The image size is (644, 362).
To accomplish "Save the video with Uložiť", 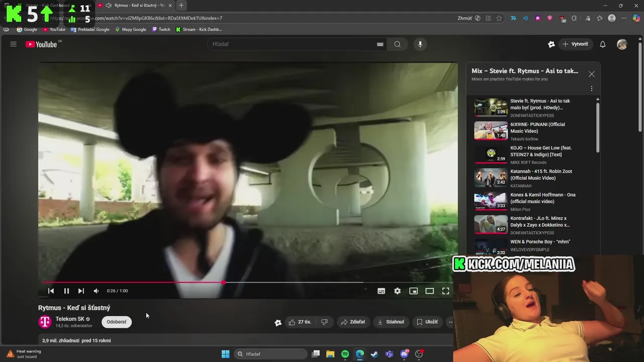I will 427,322.
